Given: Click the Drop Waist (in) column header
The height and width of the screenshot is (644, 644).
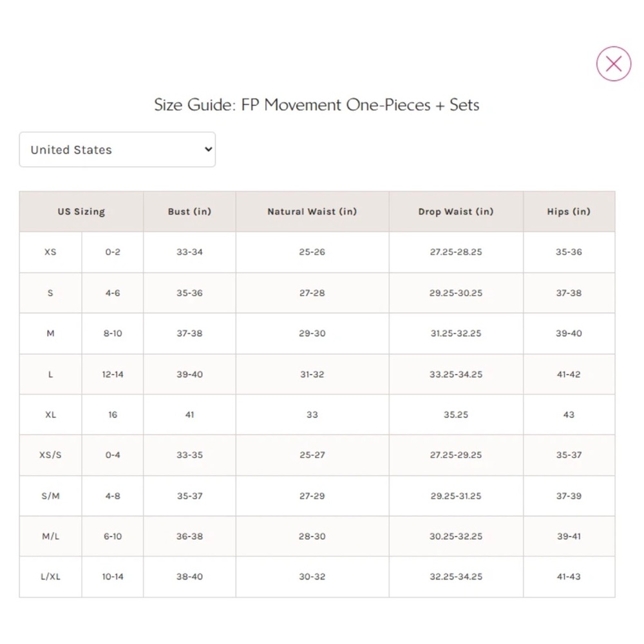Looking at the screenshot, I should [x=456, y=211].
